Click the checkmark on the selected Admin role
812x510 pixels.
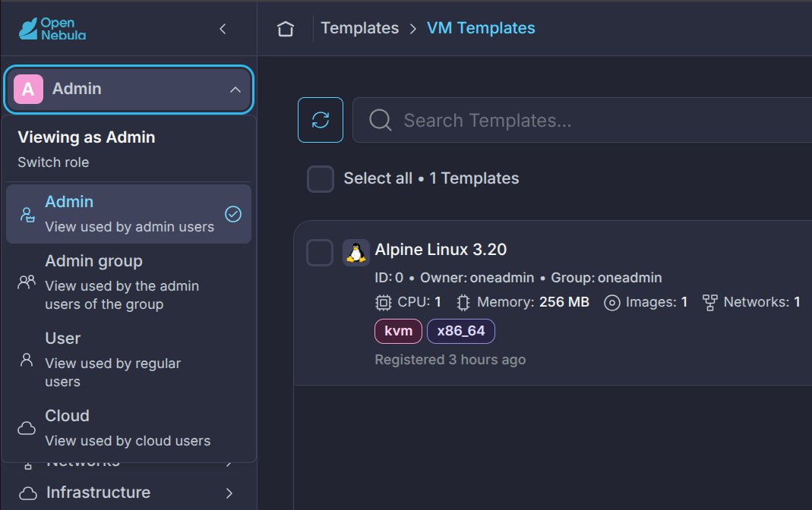tap(233, 214)
